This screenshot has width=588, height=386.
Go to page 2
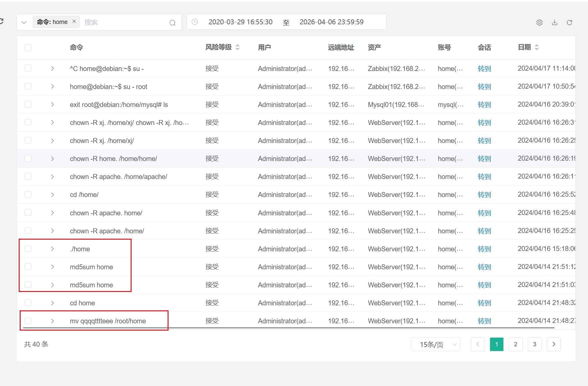pos(515,344)
